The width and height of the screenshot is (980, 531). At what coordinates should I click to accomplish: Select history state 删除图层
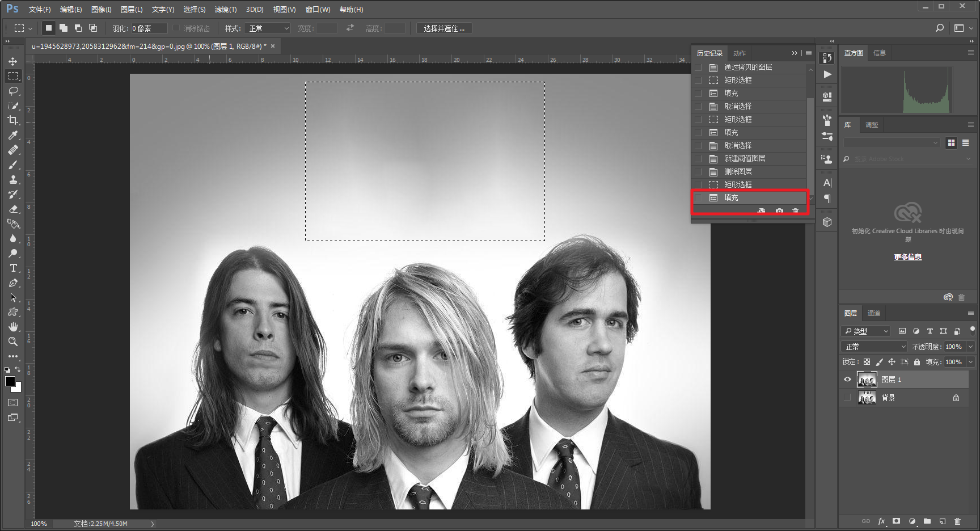[749, 171]
